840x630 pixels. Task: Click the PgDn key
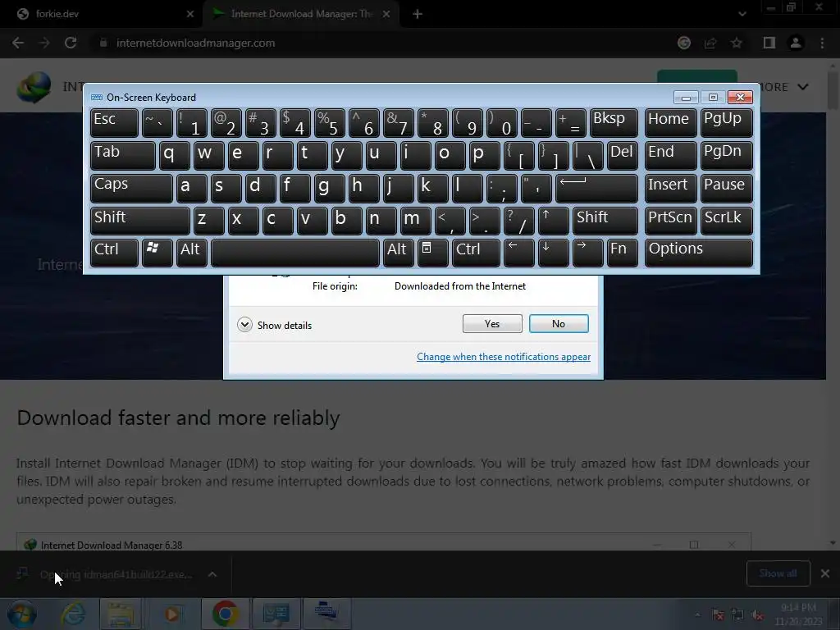tap(726, 156)
